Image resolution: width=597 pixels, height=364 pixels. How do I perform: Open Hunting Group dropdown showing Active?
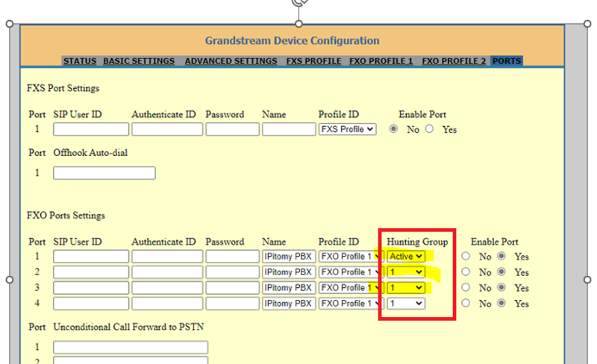(405, 257)
